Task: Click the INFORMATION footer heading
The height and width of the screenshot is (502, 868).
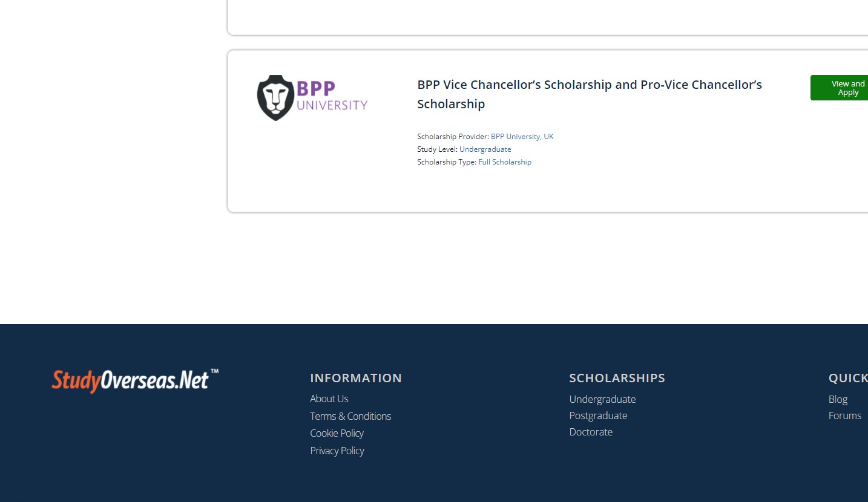Action: pyautogui.click(x=356, y=378)
